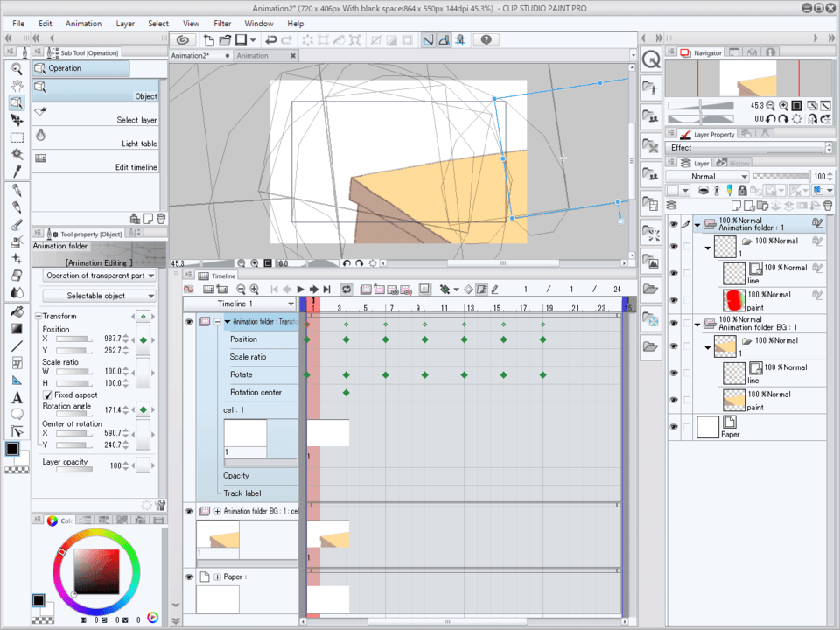Zoom out the timeline view
Image resolution: width=840 pixels, height=630 pixels.
click(x=241, y=290)
